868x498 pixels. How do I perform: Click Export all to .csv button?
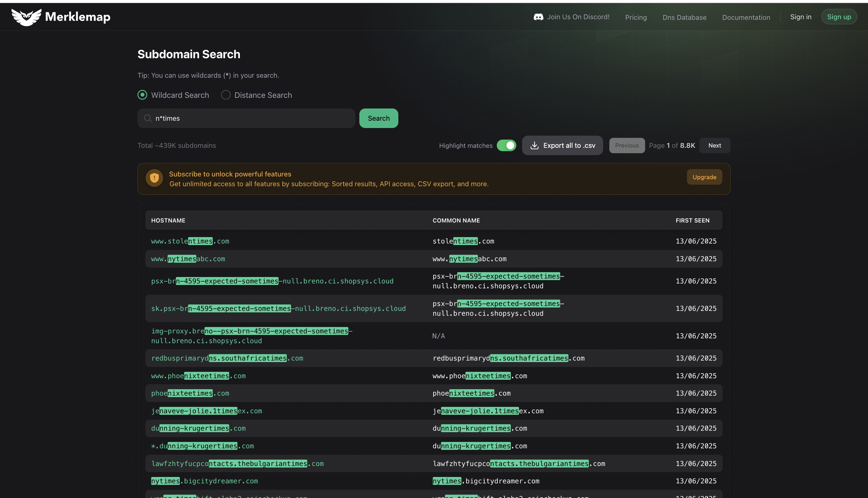pyautogui.click(x=562, y=145)
